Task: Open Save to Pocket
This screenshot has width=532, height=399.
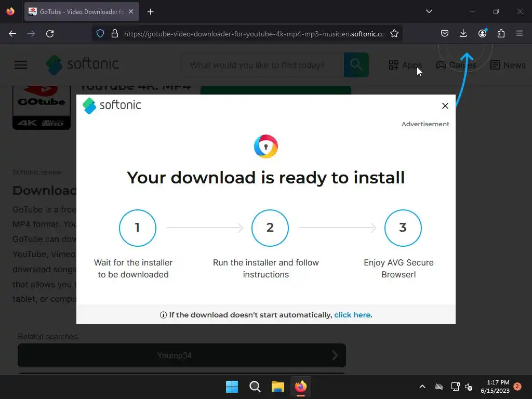Action: [x=445, y=34]
